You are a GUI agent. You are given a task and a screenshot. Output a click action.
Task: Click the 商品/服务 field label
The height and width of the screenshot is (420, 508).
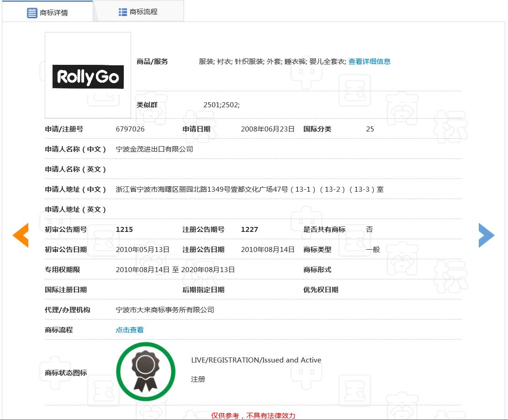tap(152, 62)
